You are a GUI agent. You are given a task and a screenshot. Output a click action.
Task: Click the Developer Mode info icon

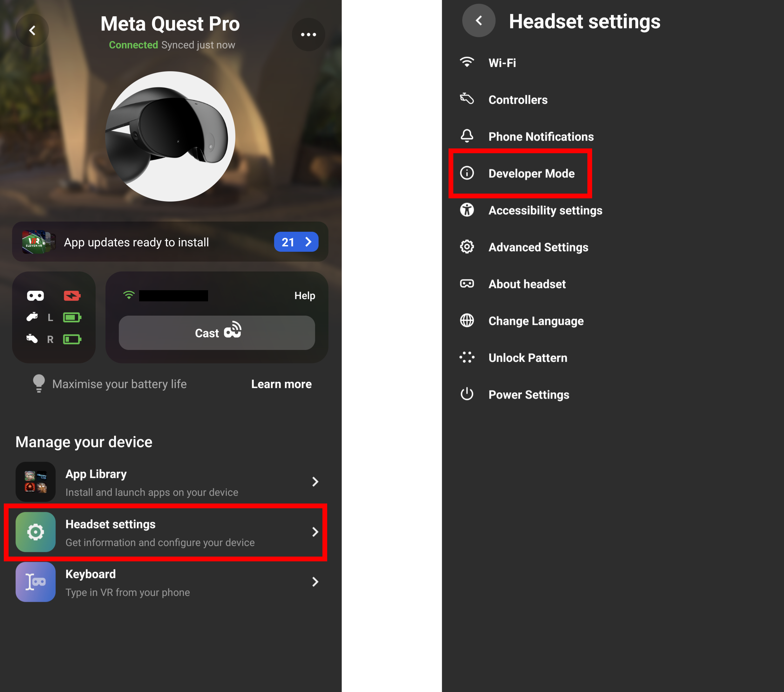(x=467, y=173)
